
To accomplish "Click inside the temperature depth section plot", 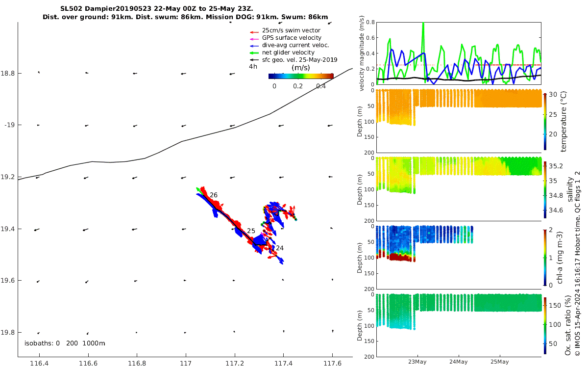I will click(459, 121).
